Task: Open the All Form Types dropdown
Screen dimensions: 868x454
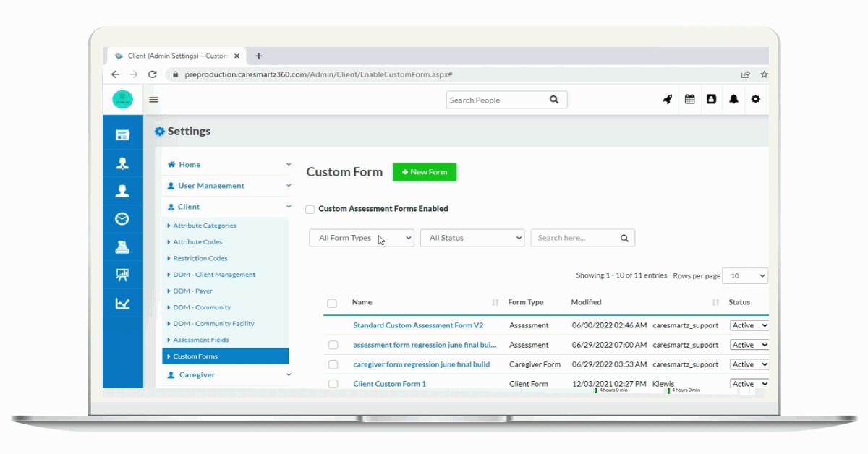Action: pyautogui.click(x=361, y=237)
